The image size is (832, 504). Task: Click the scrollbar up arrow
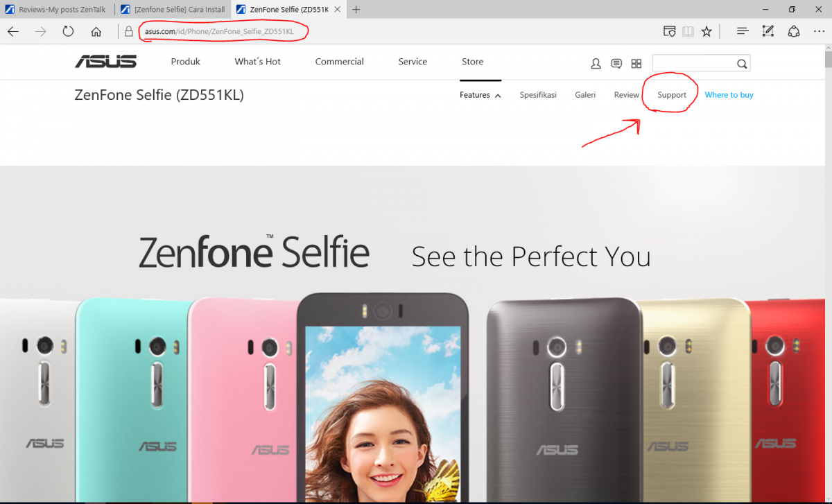point(828,48)
